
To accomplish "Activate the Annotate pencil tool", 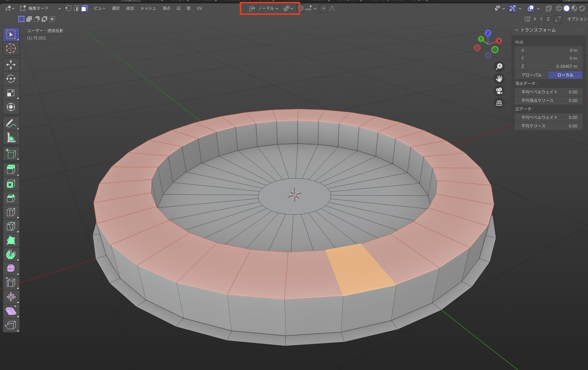I will pos(11,124).
